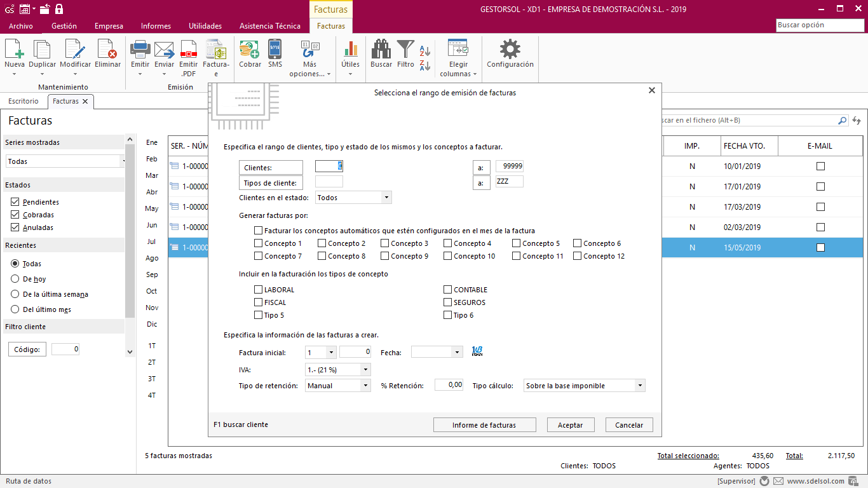
Task: Switch to the Escritorio tab
Action: point(24,101)
